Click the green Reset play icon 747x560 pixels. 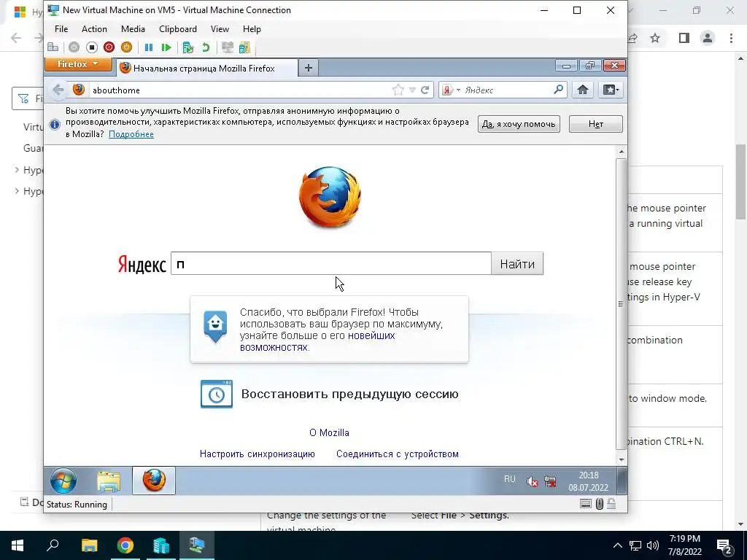point(166,47)
